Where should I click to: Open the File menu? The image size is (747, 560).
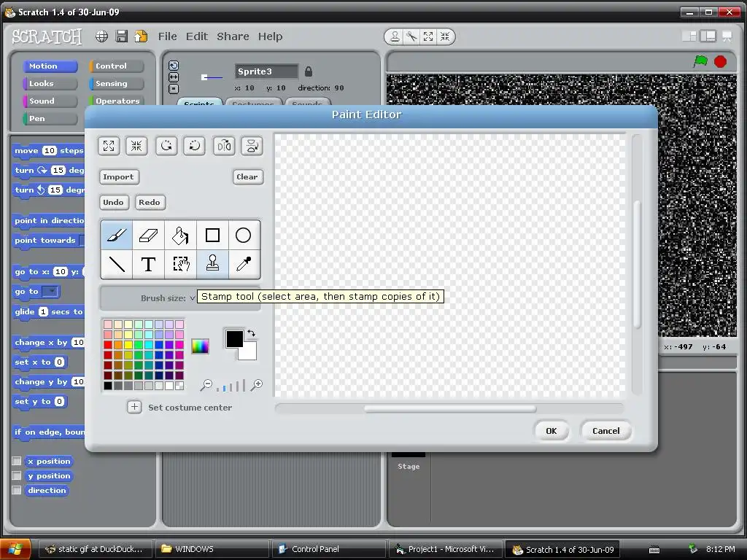167,36
